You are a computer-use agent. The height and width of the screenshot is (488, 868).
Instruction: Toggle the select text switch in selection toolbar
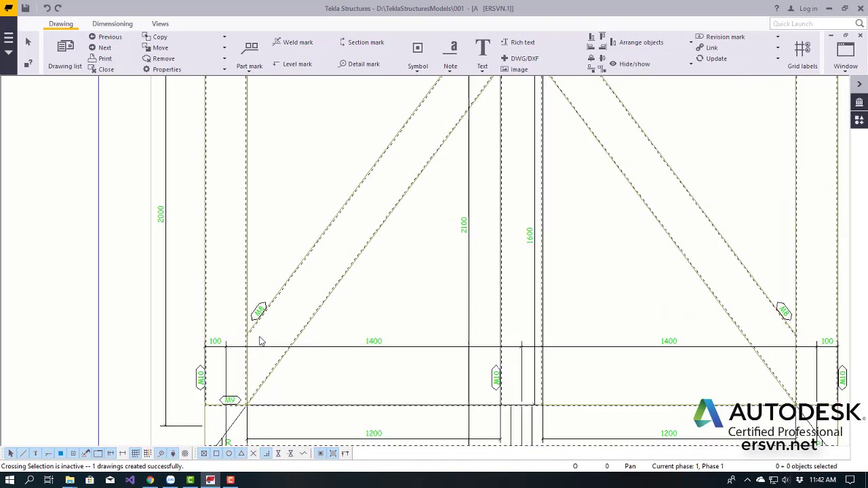35,453
